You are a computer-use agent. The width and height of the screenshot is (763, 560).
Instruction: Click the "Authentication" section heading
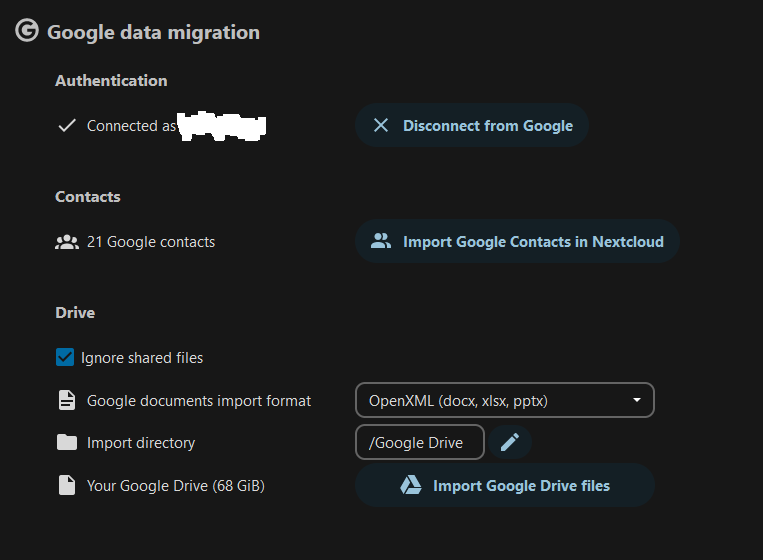pos(111,81)
